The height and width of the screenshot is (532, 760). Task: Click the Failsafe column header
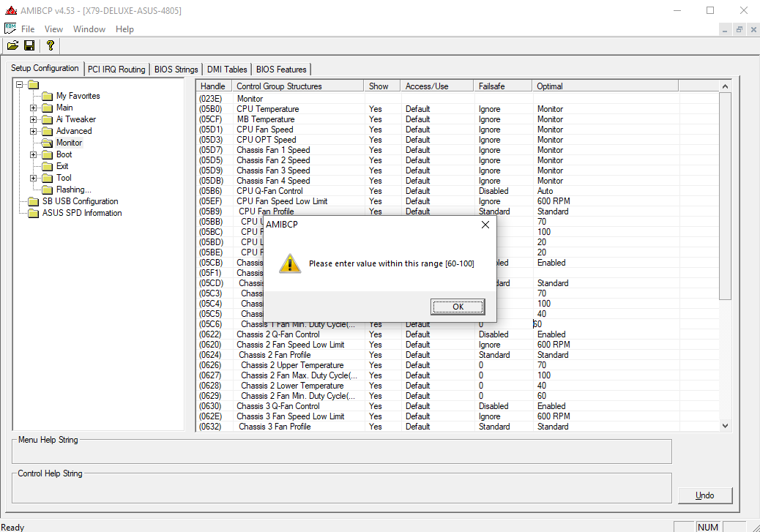coord(502,86)
